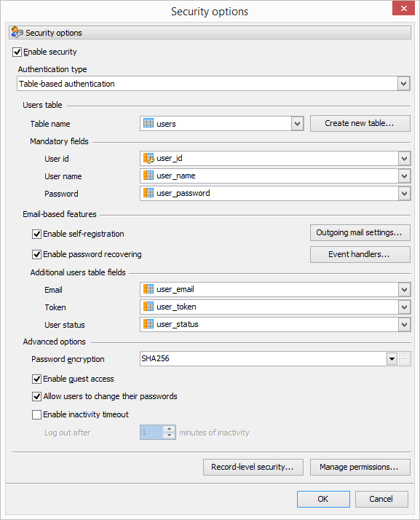Open Outgoing mail settings dialog
The image size is (420, 520).
point(360,233)
